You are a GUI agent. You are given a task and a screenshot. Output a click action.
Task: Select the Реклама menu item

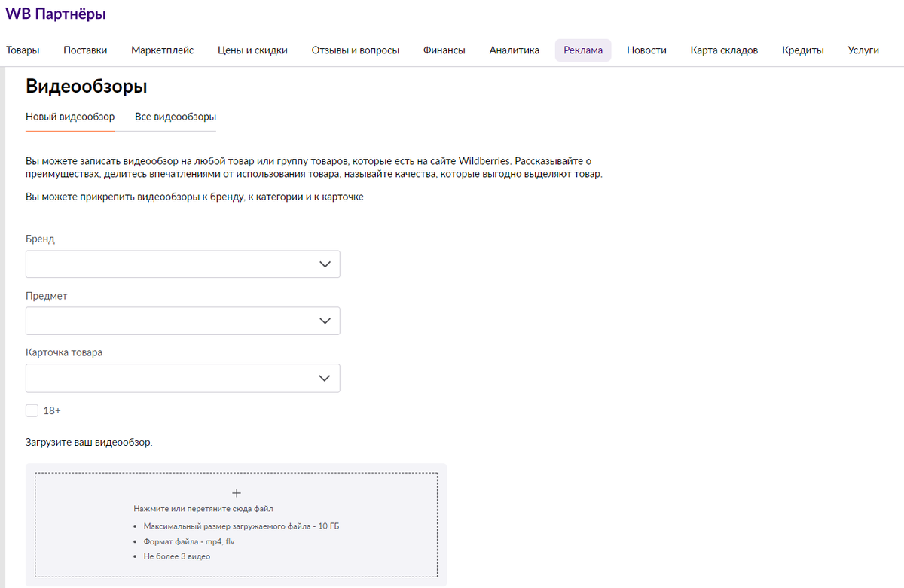(583, 50)
